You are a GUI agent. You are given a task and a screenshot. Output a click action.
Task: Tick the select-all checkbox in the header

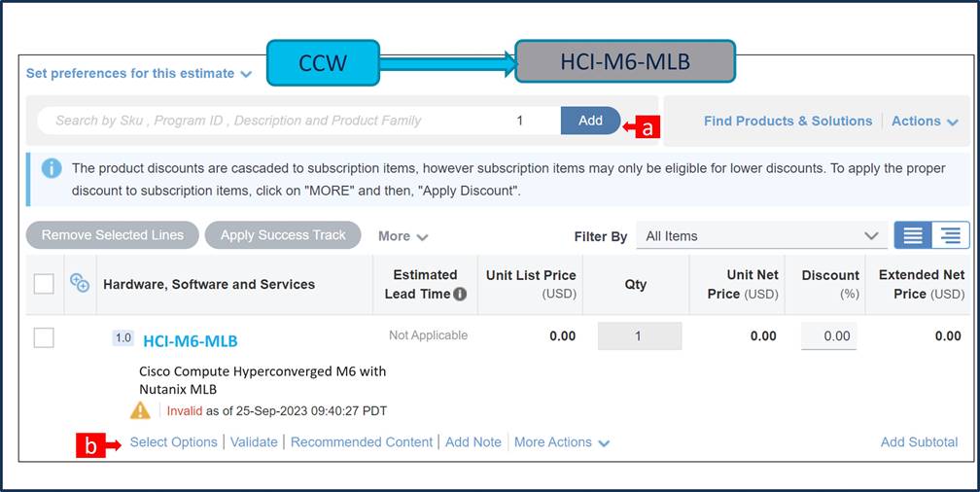point(44,284)
